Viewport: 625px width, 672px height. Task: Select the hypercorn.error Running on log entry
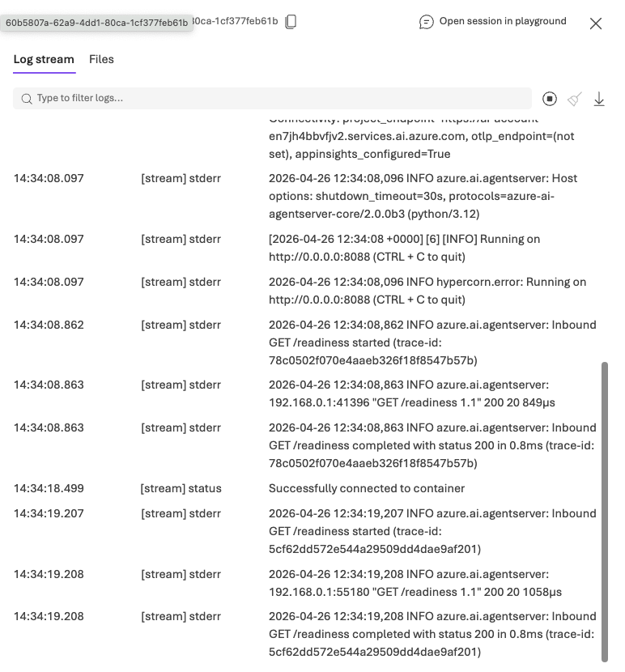coord(427,291)
